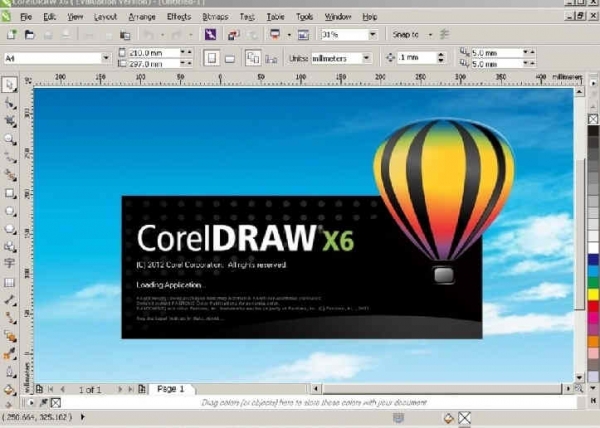Open the Help menu

(370, 17)
